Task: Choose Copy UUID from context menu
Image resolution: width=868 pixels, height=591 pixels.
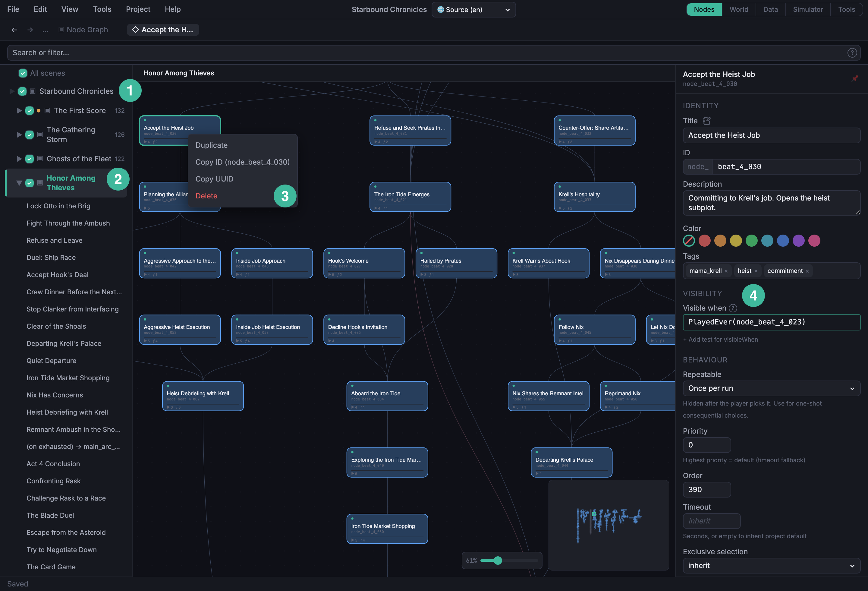Action: [x=243, y=179]
